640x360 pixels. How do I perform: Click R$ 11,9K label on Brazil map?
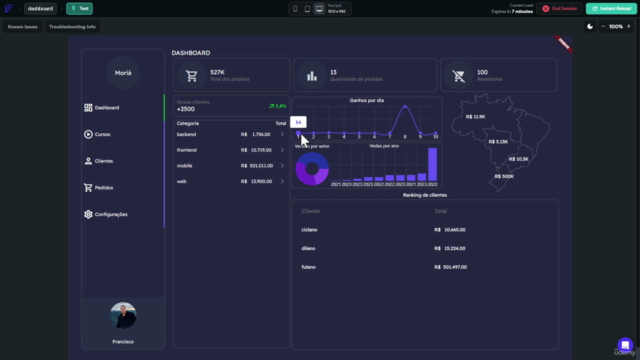[476, 117]
